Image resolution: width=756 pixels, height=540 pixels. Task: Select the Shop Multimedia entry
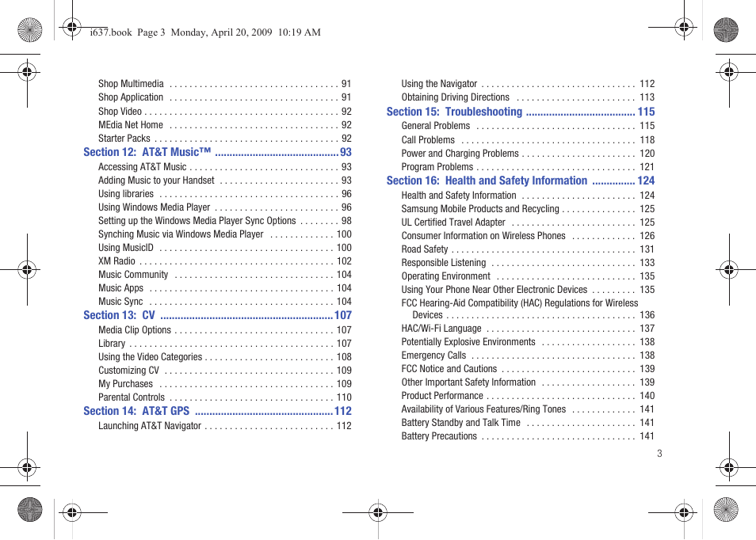coord(225,84)
